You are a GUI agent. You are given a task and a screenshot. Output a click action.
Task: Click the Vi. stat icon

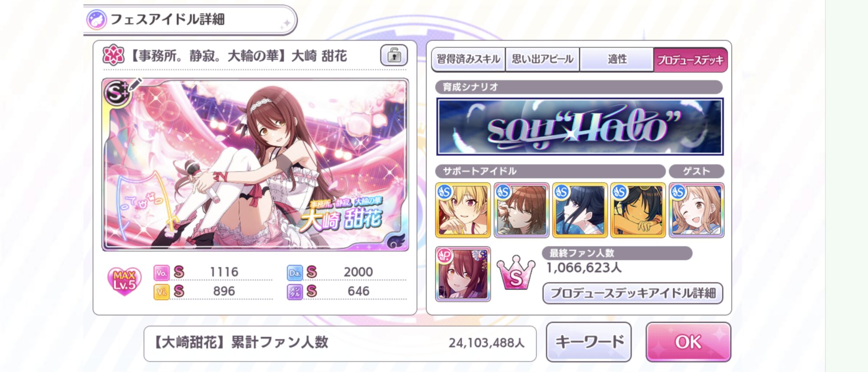coord(161,292)
